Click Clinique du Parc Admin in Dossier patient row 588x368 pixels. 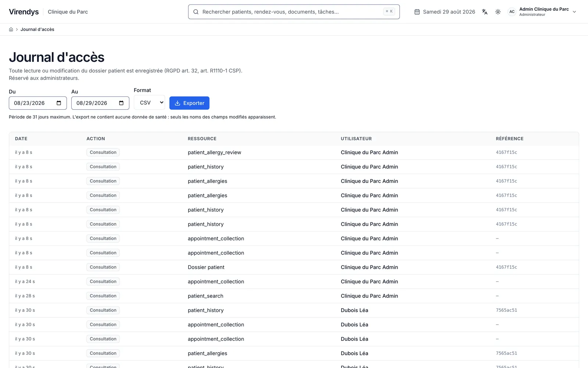pos(369,267)
